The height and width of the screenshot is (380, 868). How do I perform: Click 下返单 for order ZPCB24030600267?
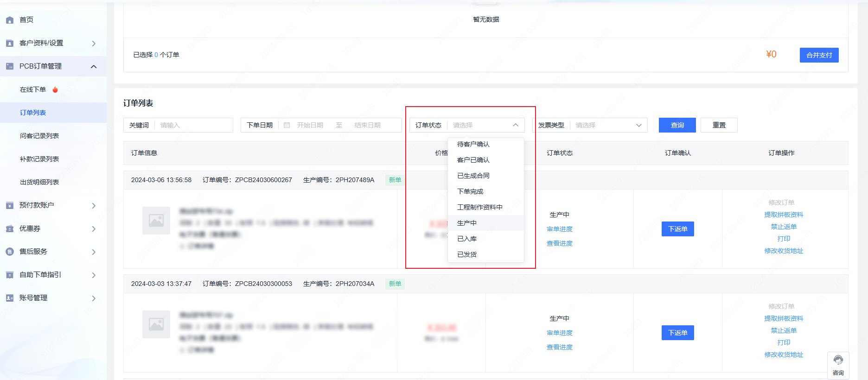tap(678, 229)
